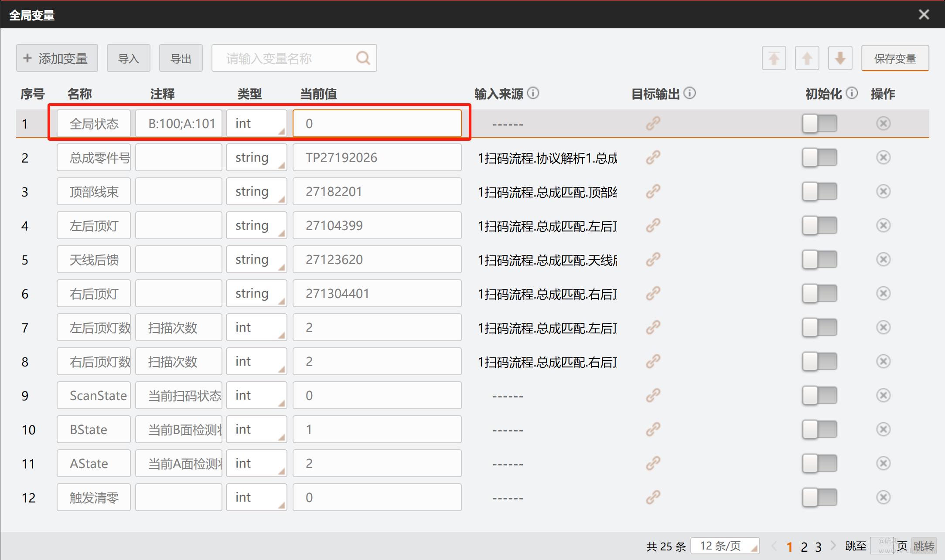Go to page 2
Image resolution: width=945 pixels, height=560 pixels.
click(x=804, y=546)
